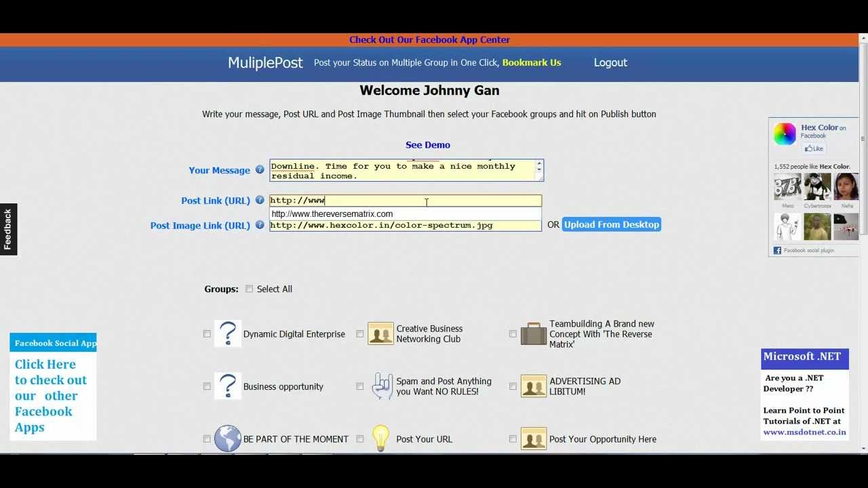Image resolution: width=868 pixels, height=488 pixels.
Task: Open the Feedback side tab
Action: point(8,229)
